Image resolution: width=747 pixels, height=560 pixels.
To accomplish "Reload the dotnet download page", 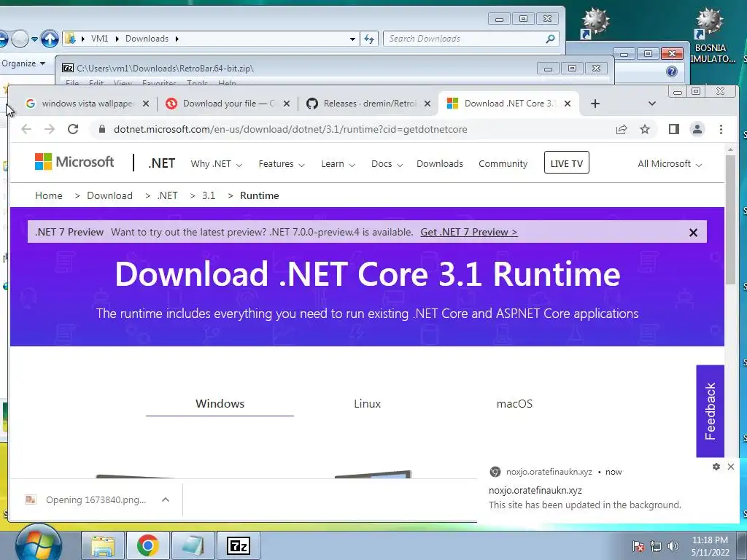I will coord(73,129).
